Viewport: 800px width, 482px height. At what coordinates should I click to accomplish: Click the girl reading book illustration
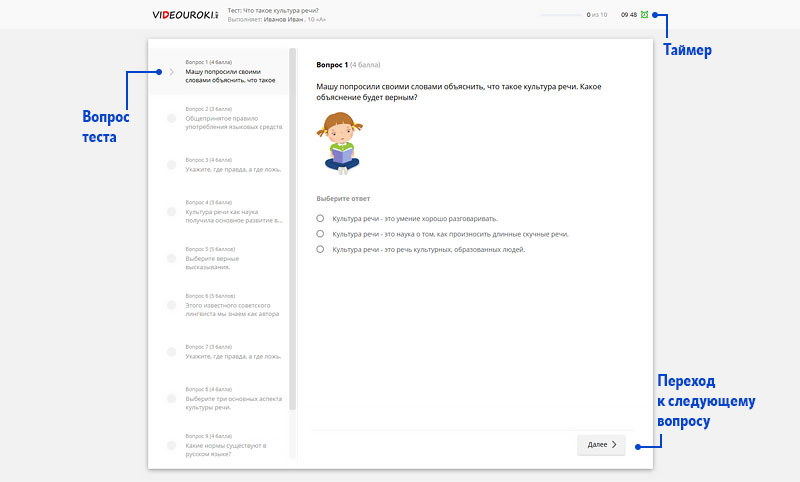[x=340, y=143]
